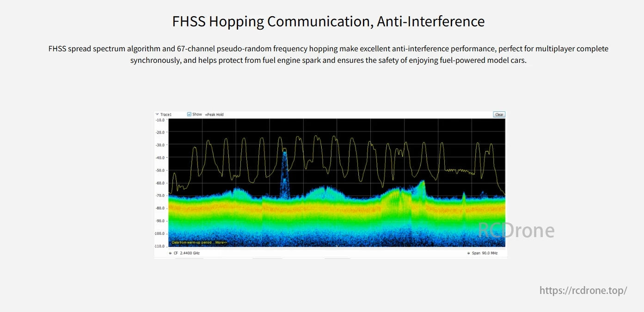Click the Trace1 disclosure triangle icon
This screenshot has width=644, height=312.
(x=158, y=114)
